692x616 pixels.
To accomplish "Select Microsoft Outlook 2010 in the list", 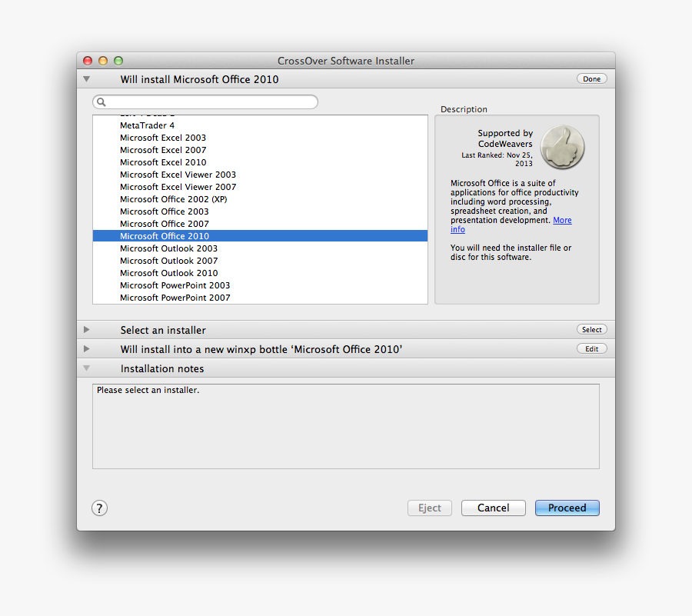I will tap(261, 273).
